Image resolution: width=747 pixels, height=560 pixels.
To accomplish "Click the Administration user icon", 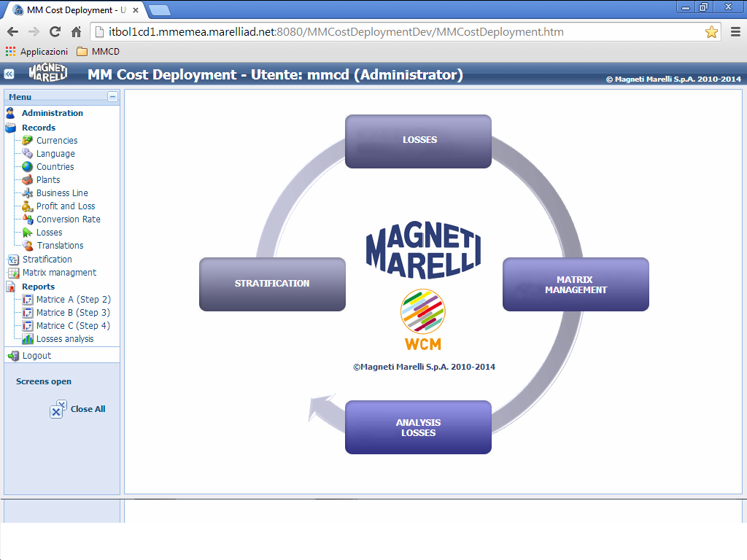I will point(10,113).
